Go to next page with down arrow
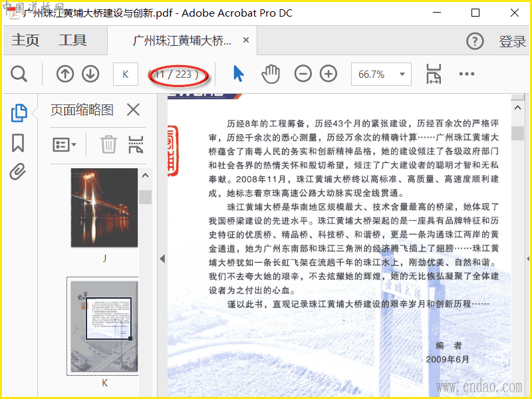The image size is (532, 399). 90,74
